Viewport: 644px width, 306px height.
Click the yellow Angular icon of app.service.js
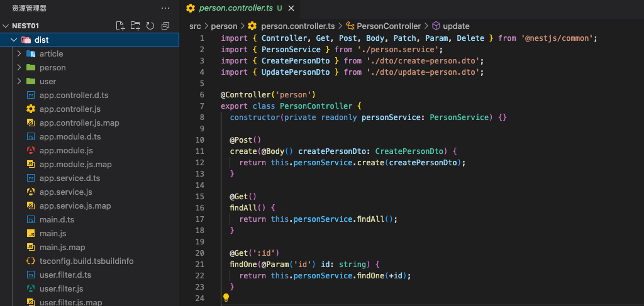point(30,192)
